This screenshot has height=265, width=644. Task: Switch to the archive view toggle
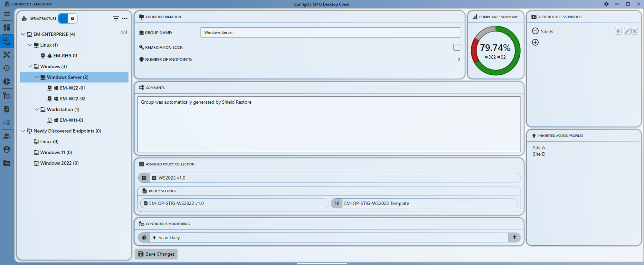tap(72, 19)
